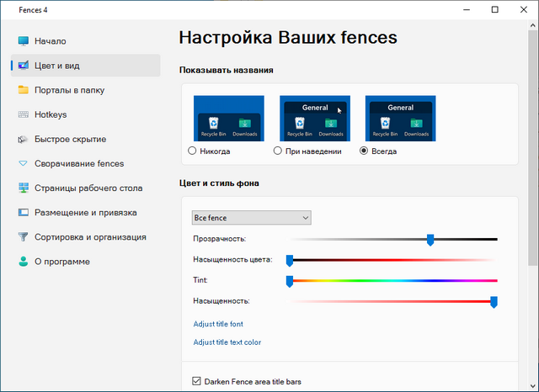Click the Всегда preview thumbnail
The image size is (539, 392).
400,118
